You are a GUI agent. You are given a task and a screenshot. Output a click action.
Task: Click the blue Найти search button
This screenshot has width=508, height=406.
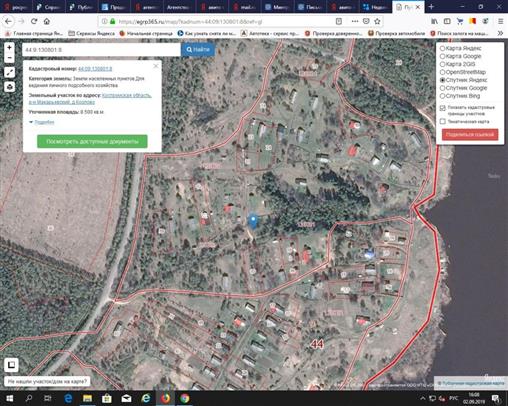click(x=198, y=50)
